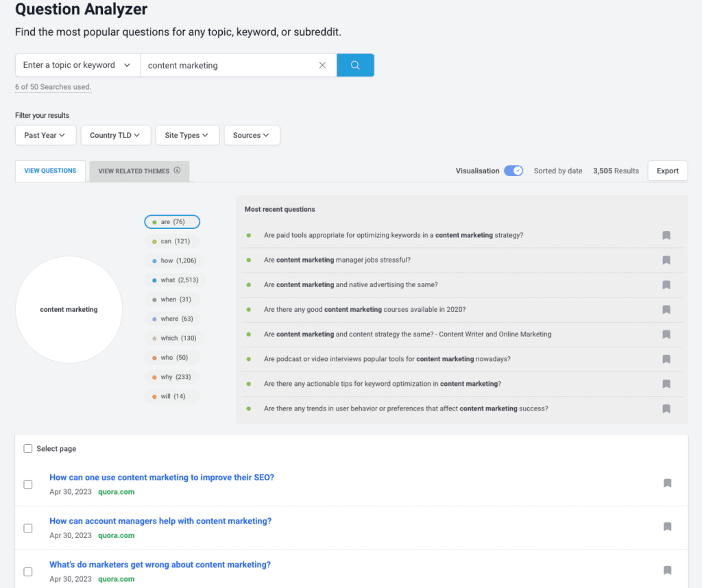Open the Country TLD filter dropdown
Viewport: 702px width, 588px height.
[115, 135]
